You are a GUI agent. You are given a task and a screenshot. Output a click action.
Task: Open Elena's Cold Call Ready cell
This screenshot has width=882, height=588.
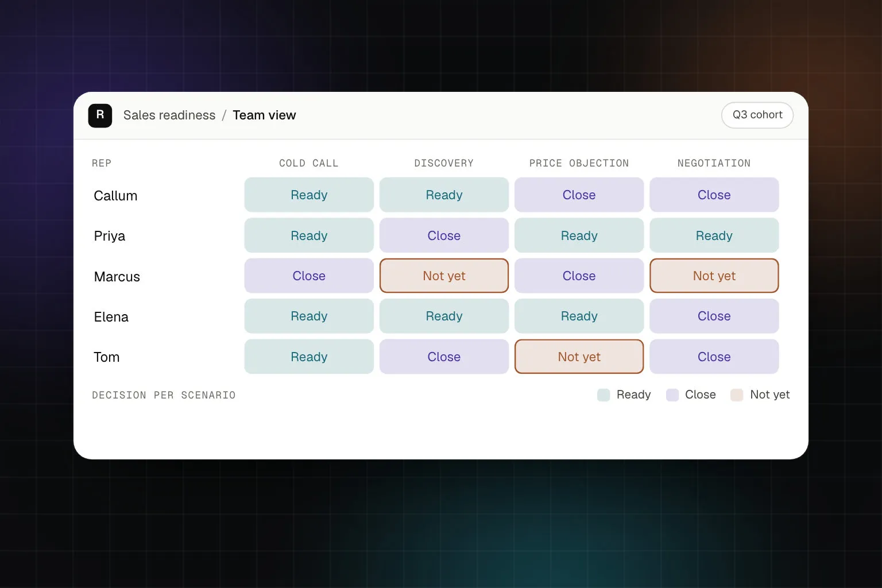click(x=309, y=316)
